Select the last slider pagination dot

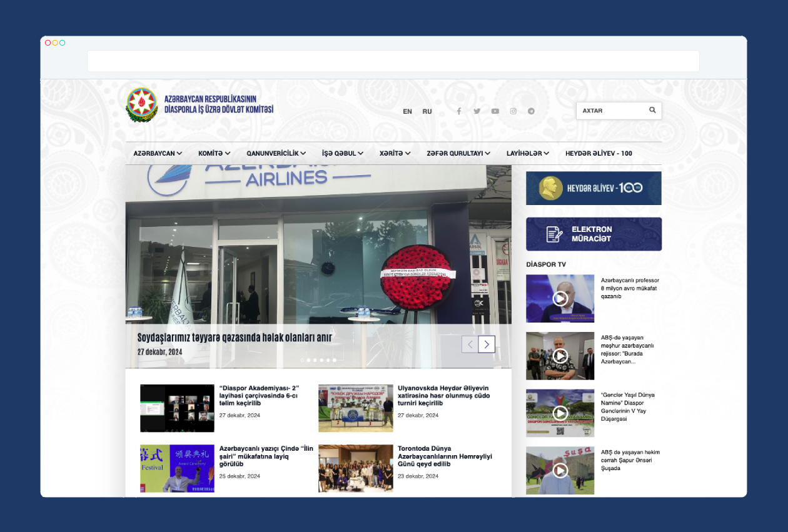click(335, 360)
